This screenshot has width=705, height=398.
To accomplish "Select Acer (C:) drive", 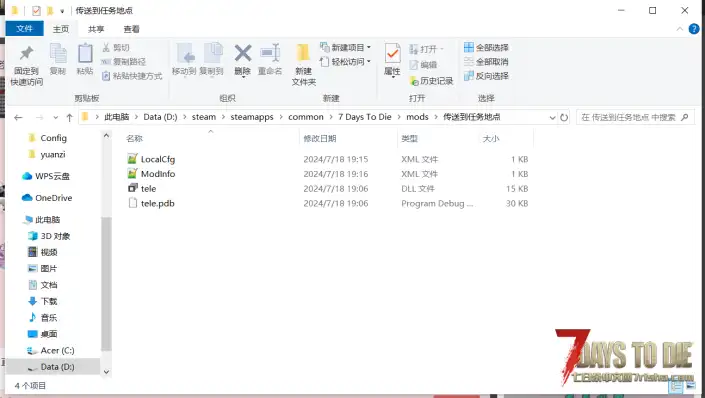I will coord(51,350).
